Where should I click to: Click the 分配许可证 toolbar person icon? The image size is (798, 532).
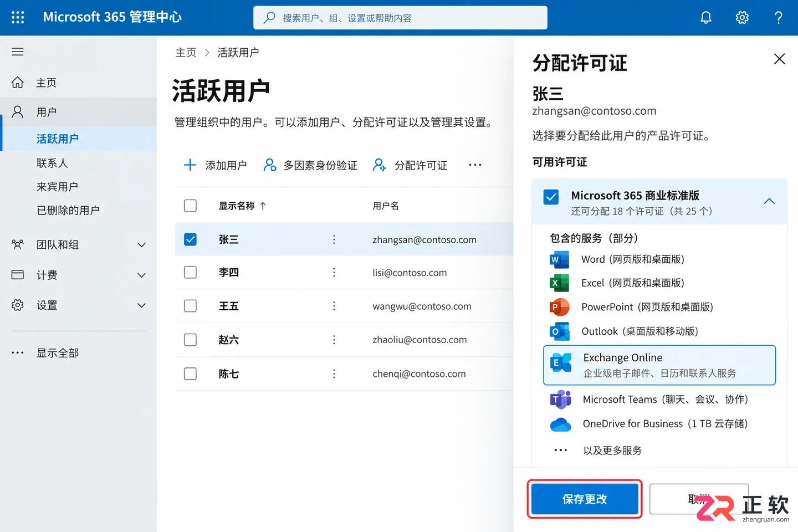pos(380,165)
